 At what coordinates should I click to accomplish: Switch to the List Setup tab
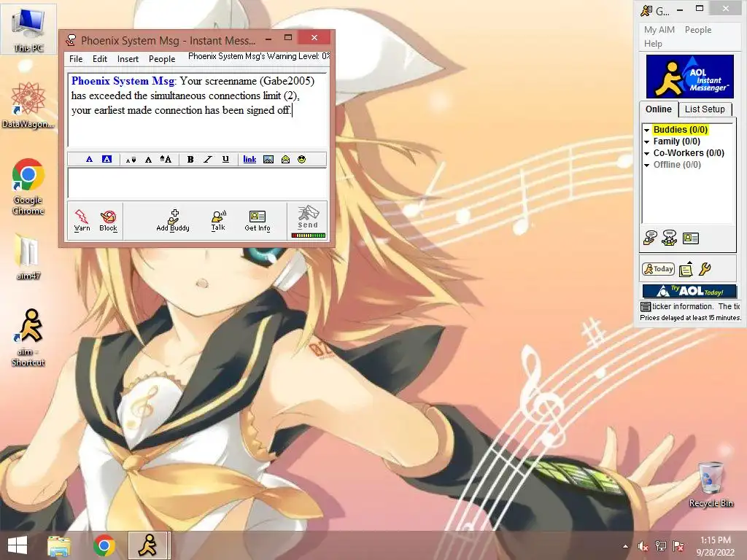[705, 109]
